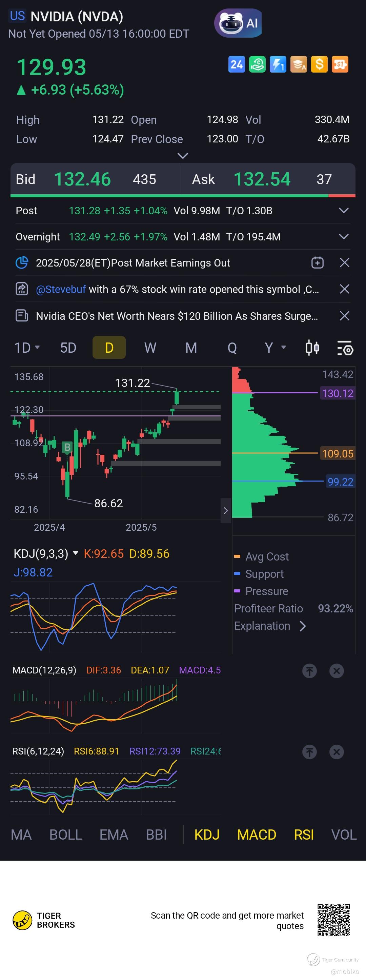Tap the US market badge
The height and width of the screenshot is (980, 366).
click(18, 16)
